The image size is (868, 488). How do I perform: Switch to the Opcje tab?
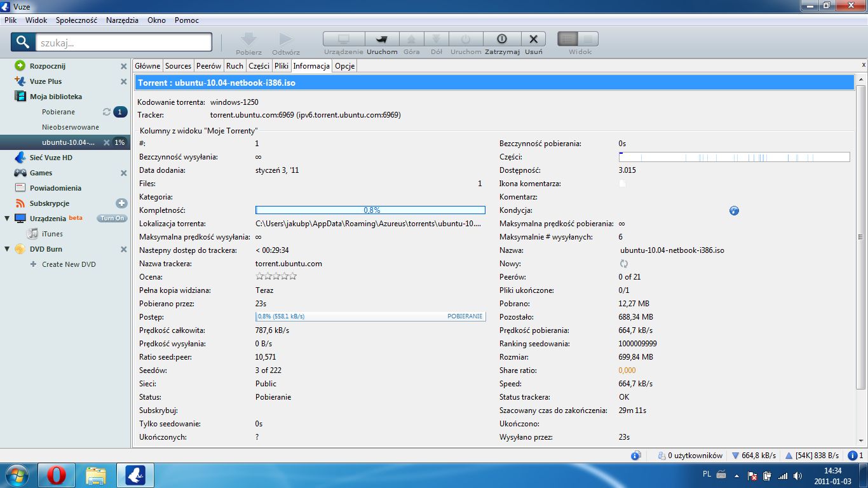[344, 66]
